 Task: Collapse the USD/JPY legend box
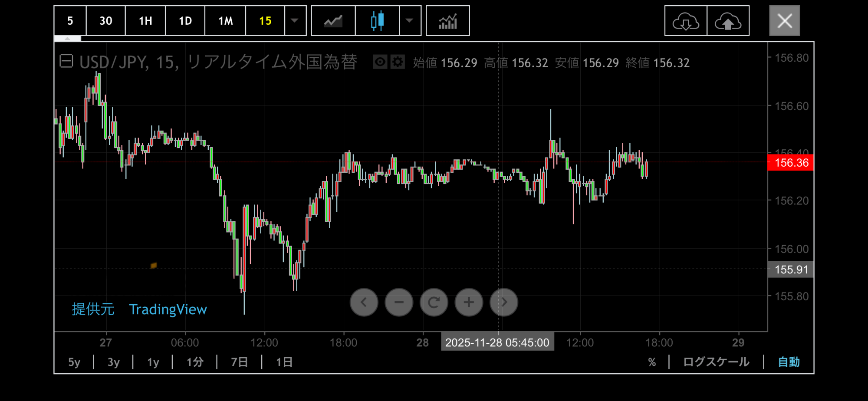coord(66,61)
